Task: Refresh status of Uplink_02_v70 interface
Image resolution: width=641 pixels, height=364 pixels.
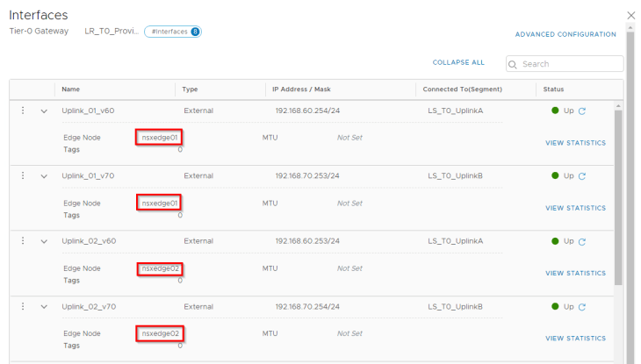Action: click(x=582, y=307)
